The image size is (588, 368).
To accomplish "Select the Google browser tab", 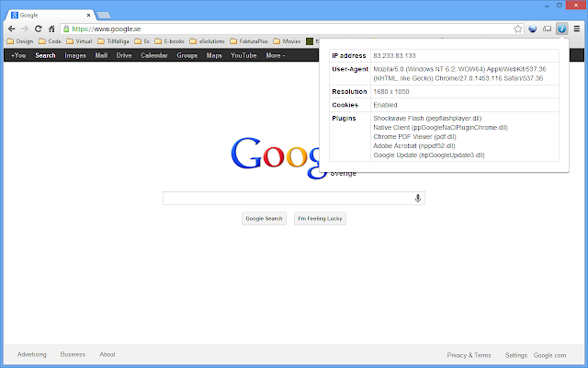I will 49,15.
